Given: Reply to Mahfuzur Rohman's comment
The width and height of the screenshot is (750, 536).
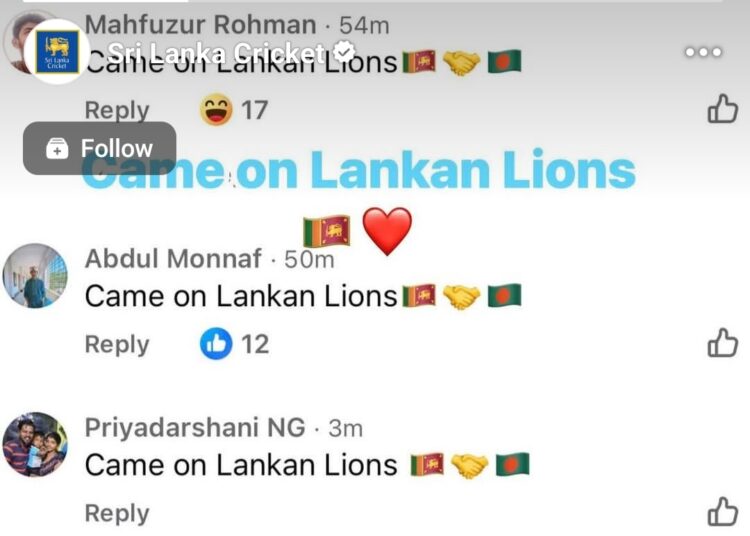Looking at the screenshot, I should coord(117,111).
